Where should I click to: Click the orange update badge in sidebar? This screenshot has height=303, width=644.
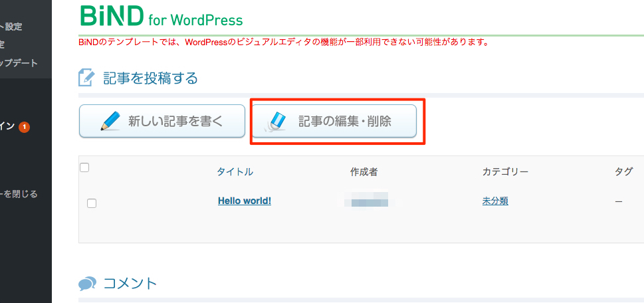[24, 128]
